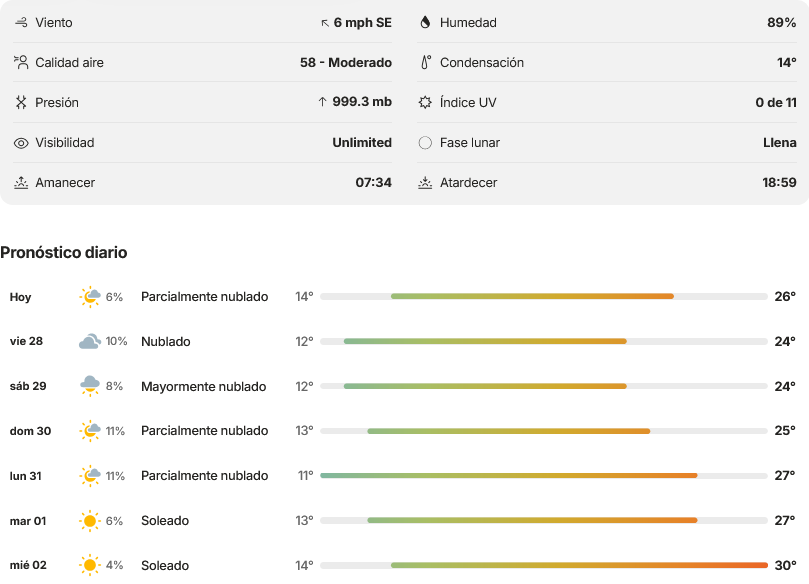Viewport: 809px width, 584px height.
Task: Click the lun 31 temperature range bar
Action: [544, 476]
